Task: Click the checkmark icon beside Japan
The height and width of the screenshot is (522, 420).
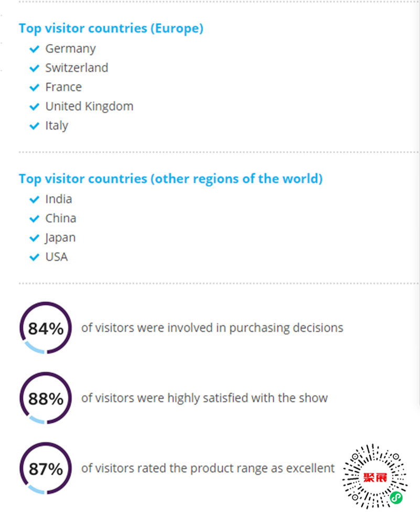Action: [x=35, y=238]
